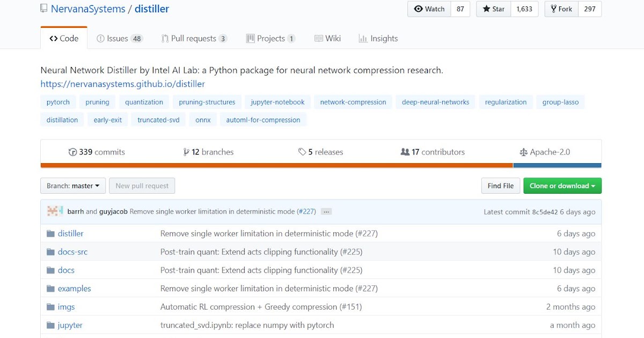This screenshot has width=644, height=338.
Task: Click the orange language bar segment
Action: [x=276, y=165]
